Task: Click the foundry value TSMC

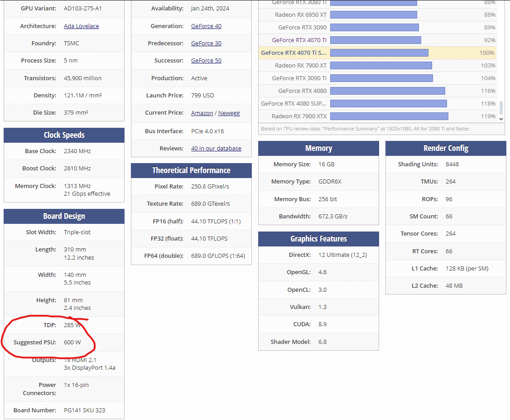Action: click(72, 43)
